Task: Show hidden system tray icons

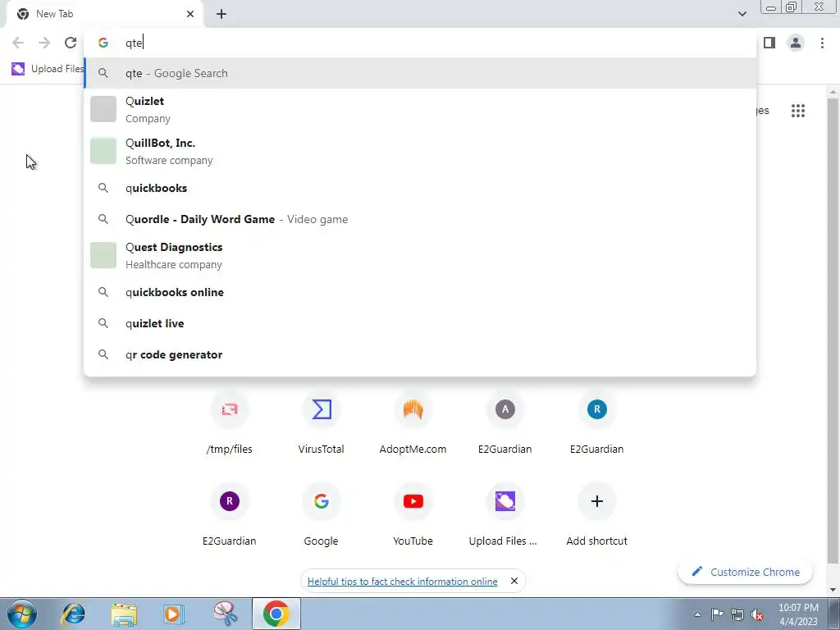Action: 697,614
